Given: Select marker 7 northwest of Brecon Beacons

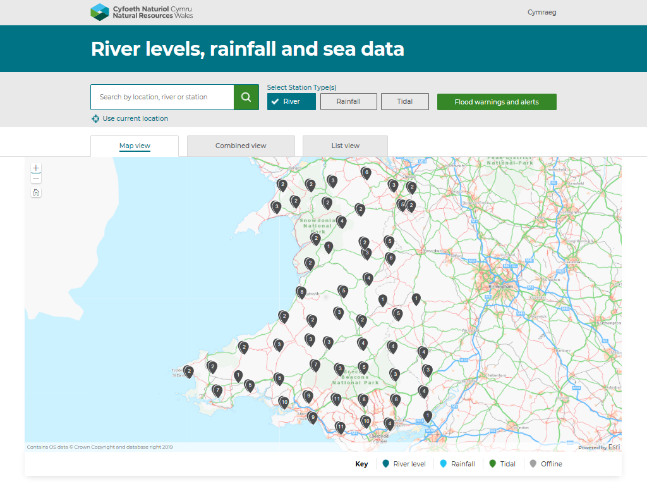Looking at the screenshot, I should click(315, 365).
